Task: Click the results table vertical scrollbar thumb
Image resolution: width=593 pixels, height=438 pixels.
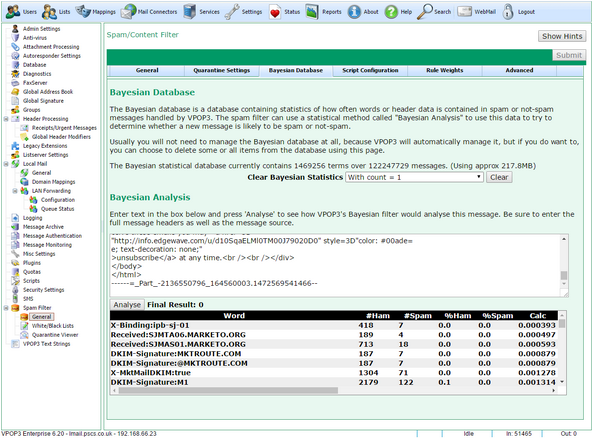Action: click(x=562, y=324)
